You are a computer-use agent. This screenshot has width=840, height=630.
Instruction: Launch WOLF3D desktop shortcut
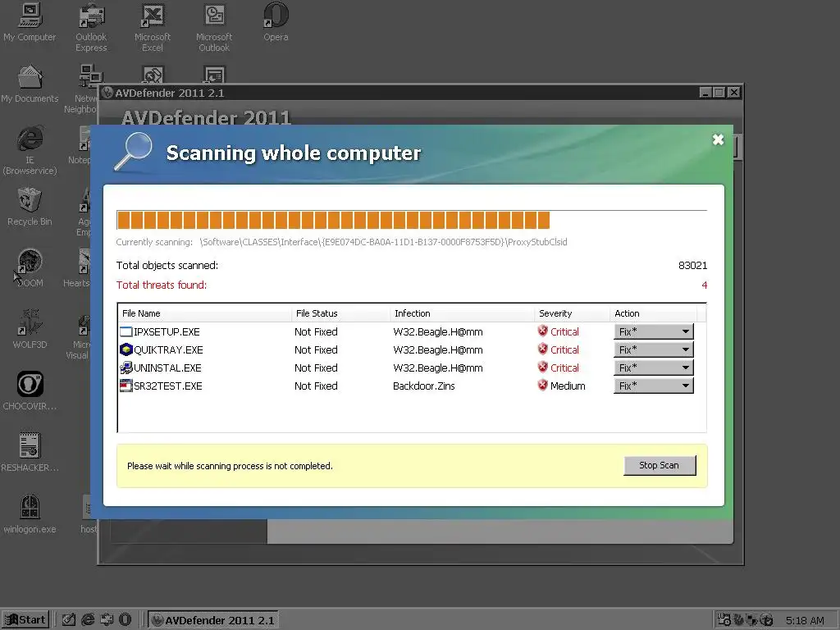pos(30,330)
